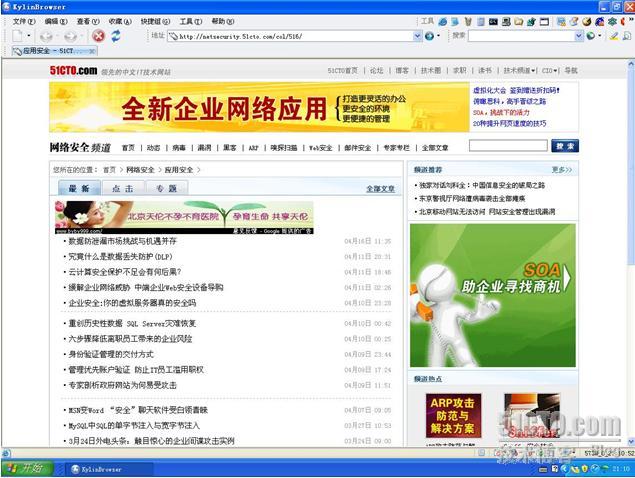Image resolution: width=635 pixels, height=478 pixels.
Task: Click the 全新企业网络应用 yellow banner
Action: [x=259, y=107]
